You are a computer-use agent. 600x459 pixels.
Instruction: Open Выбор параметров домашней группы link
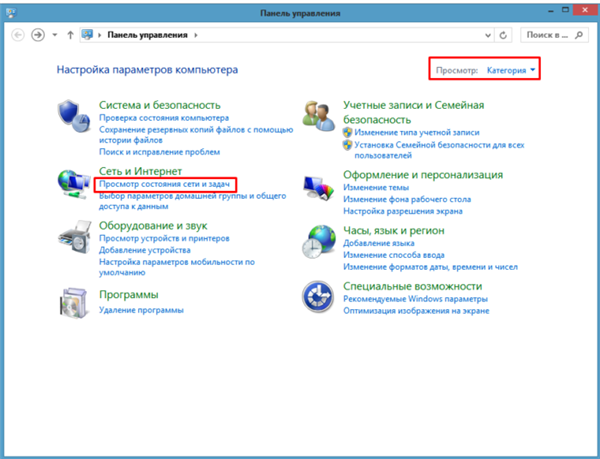click(192, 201)
